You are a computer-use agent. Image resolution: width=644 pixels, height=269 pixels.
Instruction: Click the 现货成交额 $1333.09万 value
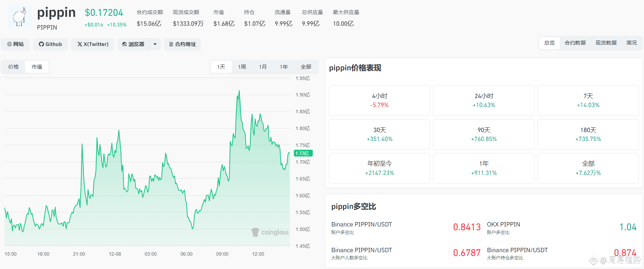point(188,24)
